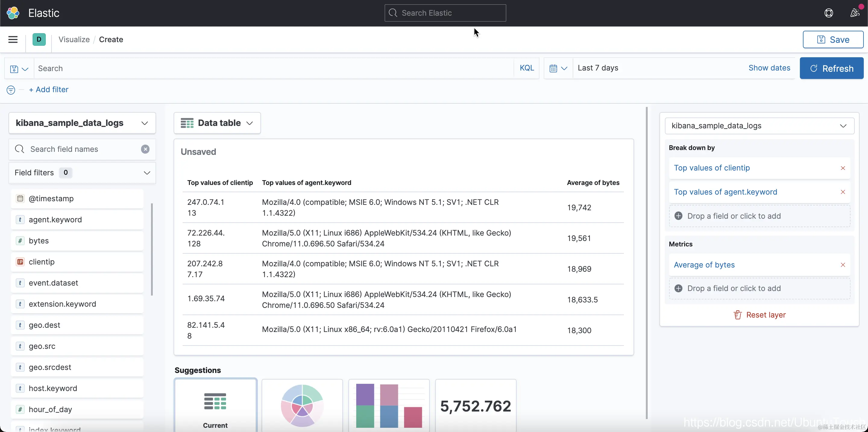Go to the Visualize breadcrumb

coord(74,39)
